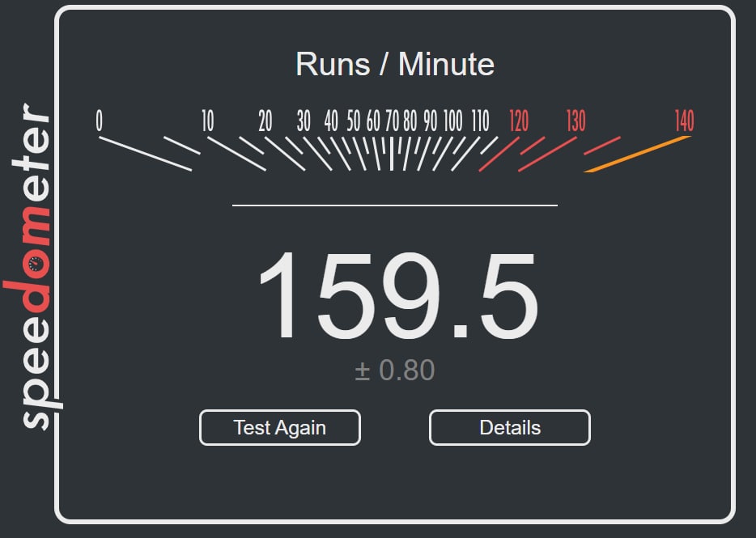Image resolution: width=756 pixels, height=538 pixels.
Task: Click the orange gauge needle
Action: tap(637, 155)
